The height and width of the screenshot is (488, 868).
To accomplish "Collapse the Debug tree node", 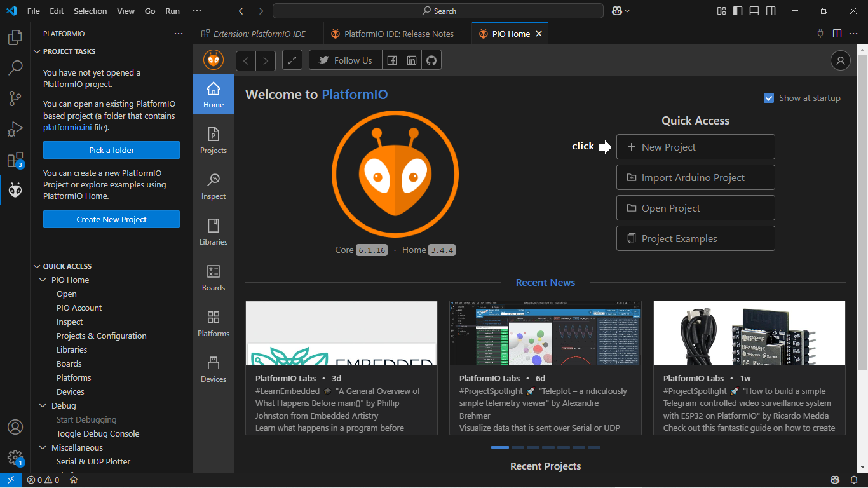I will pyautogui.click(x=43, y=406).
